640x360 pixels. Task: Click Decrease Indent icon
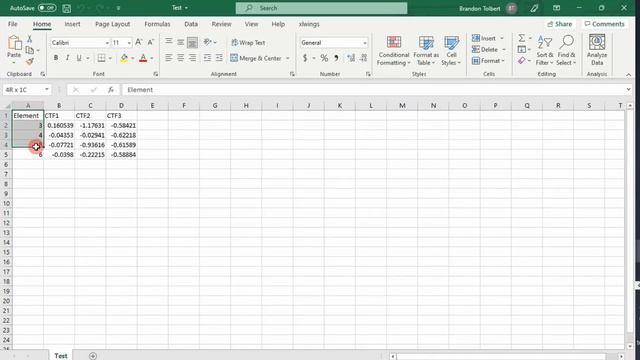207,58
